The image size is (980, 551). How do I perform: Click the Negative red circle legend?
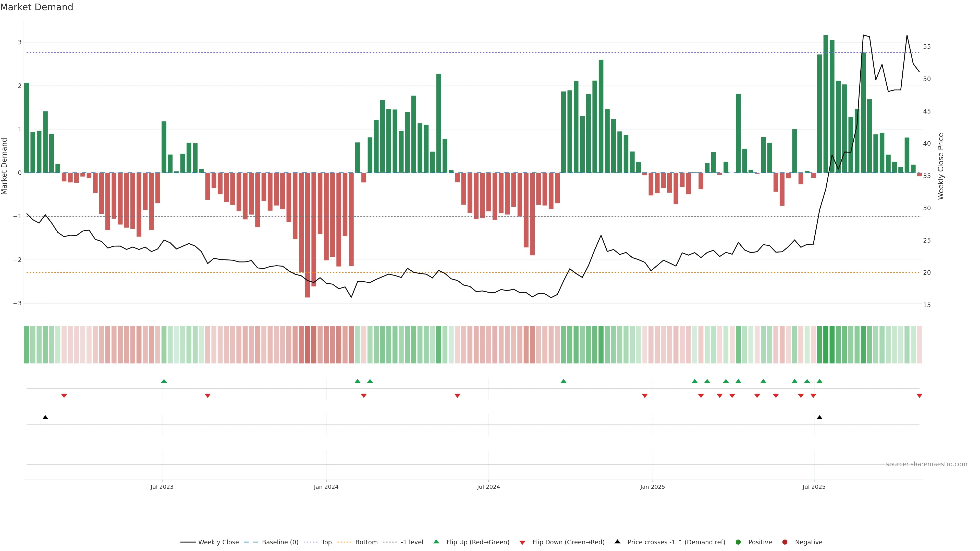785,542
